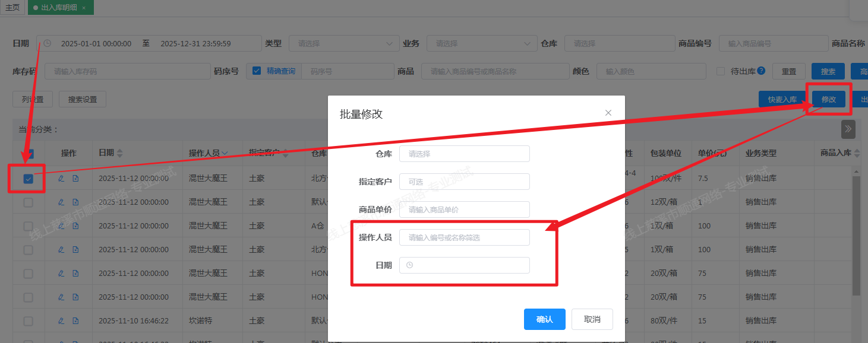This screenshot has height=343, width=868.
Task: Close the 批量修改 dialog with the X icon
Action: click(x=608, y=113)
